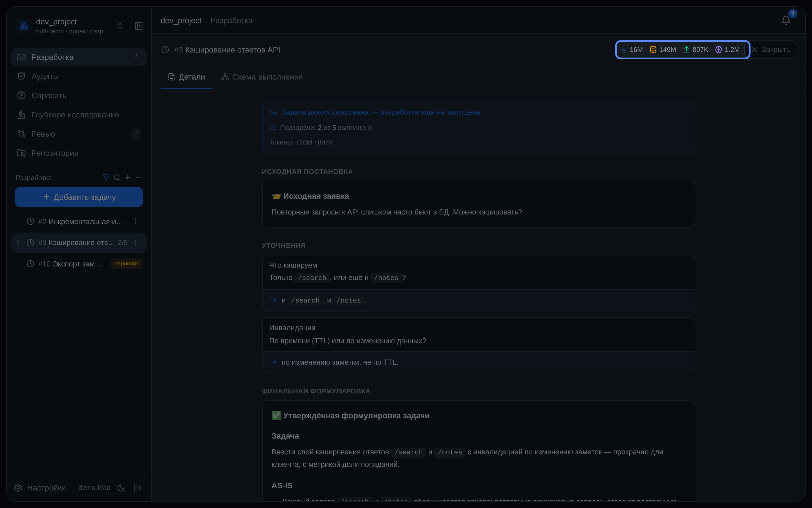The height and width of the screenshot is (508, 812).
Task: Open notifications bell with 9 badge
Action: tap(786, 20)
